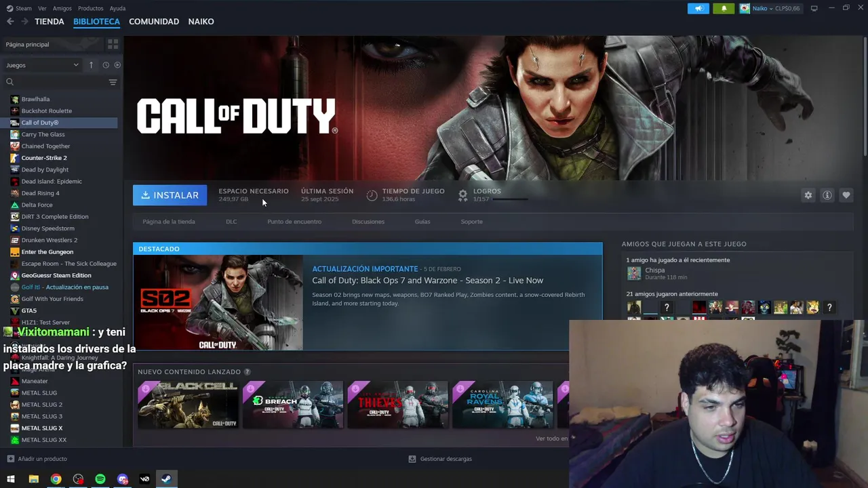Open File Explorer from taskbar
868x488 pixels.
(x=33, y=479)
